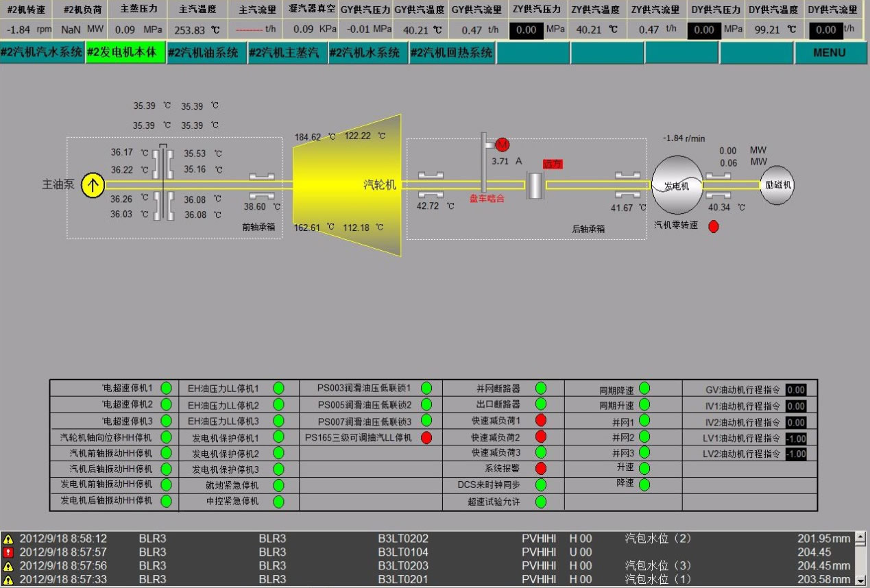Open the MENU button
The image size is (870, 588).
[x=830, y=53]
